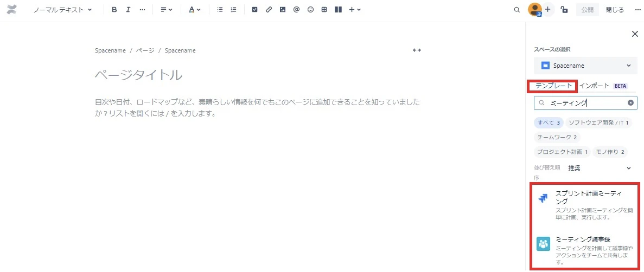Open more formatting options ellipsis
The image size is (644, 272).
click(x=142, y=10)
